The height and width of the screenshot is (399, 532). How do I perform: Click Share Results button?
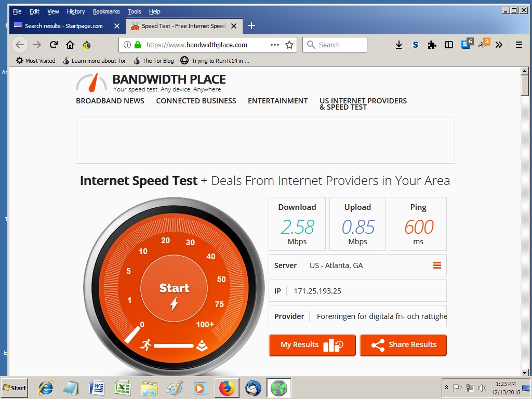click(403, 345)
